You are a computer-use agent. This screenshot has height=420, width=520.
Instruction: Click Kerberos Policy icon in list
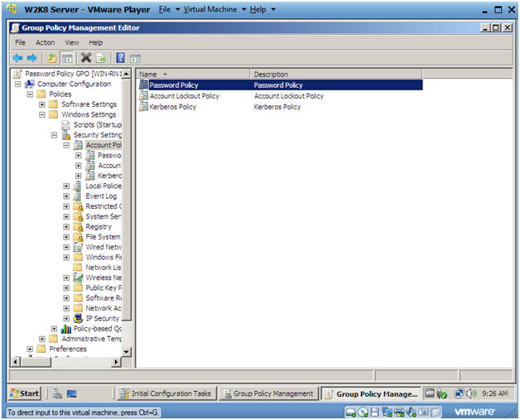[143, 107]
